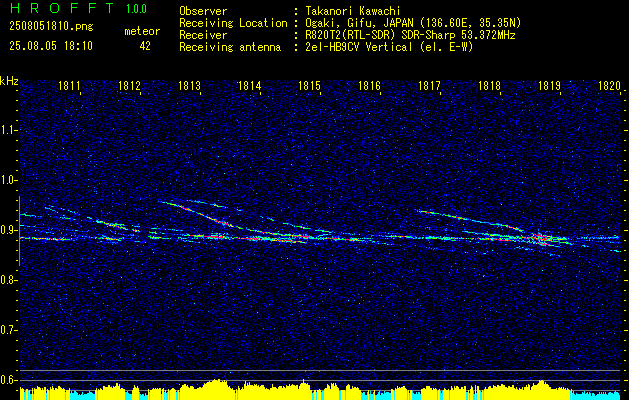Click the Receiver field label
Screen dimensions: 629x400
pos(203,35)
